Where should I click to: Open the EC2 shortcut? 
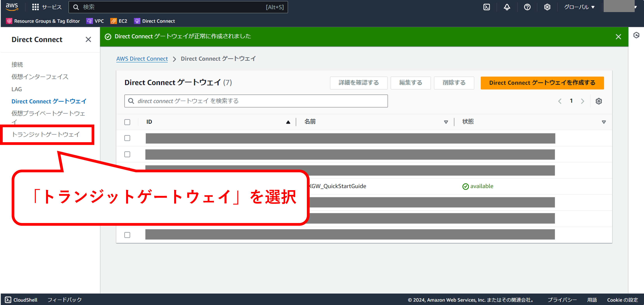tap(119, 21)
